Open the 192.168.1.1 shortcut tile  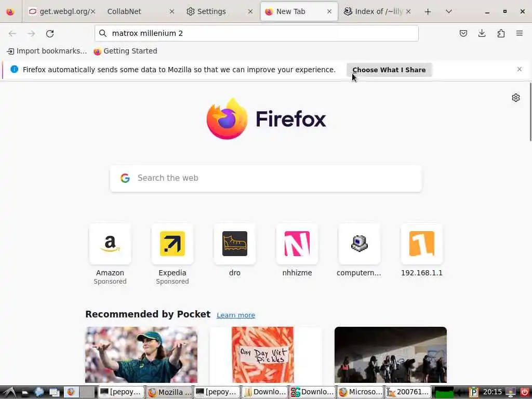(422, 250)
